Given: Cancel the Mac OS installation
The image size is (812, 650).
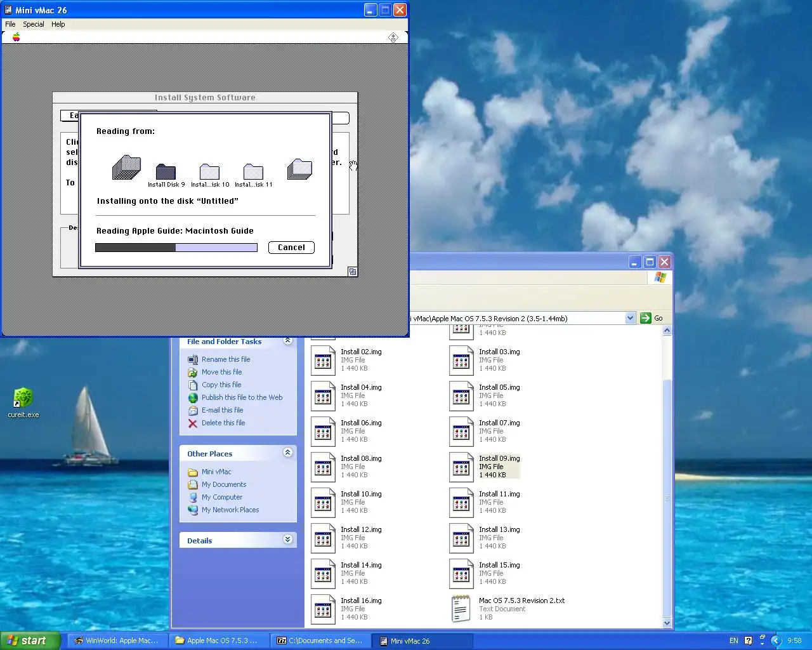Looking at the screenshot, I should point(291,248).
